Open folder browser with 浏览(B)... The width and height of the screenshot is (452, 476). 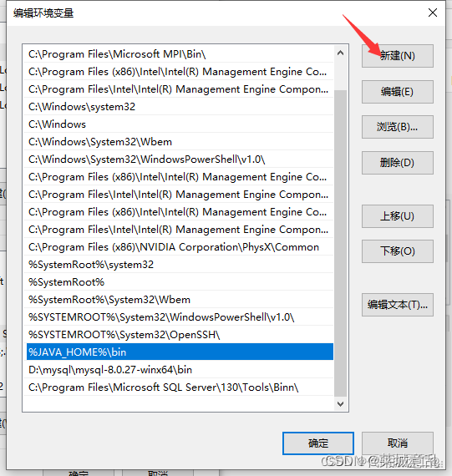click(x=398, y=127)
